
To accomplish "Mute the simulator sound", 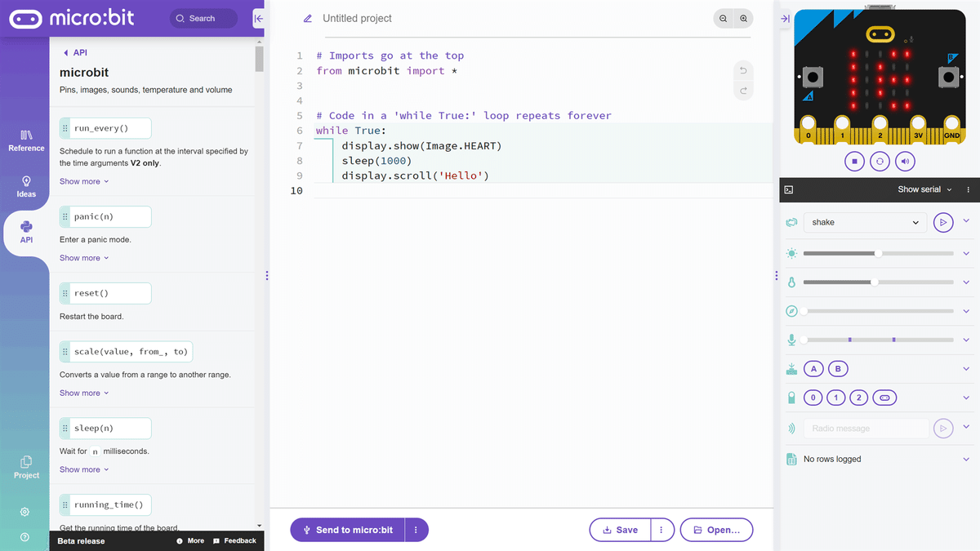I will click(x=905, y=162).
